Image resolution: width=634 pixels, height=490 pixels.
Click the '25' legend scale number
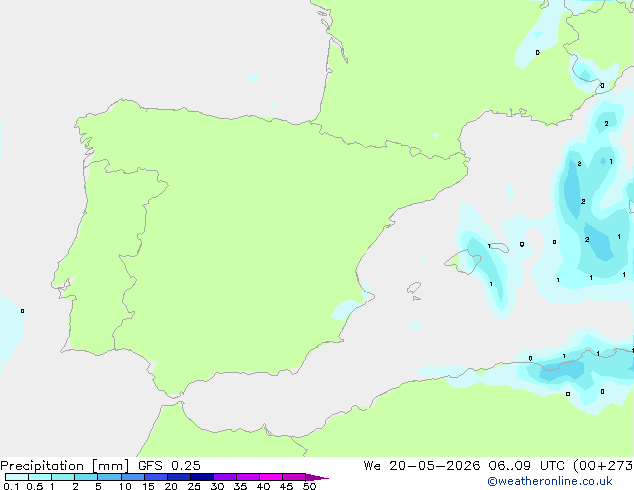pos(194,486)
